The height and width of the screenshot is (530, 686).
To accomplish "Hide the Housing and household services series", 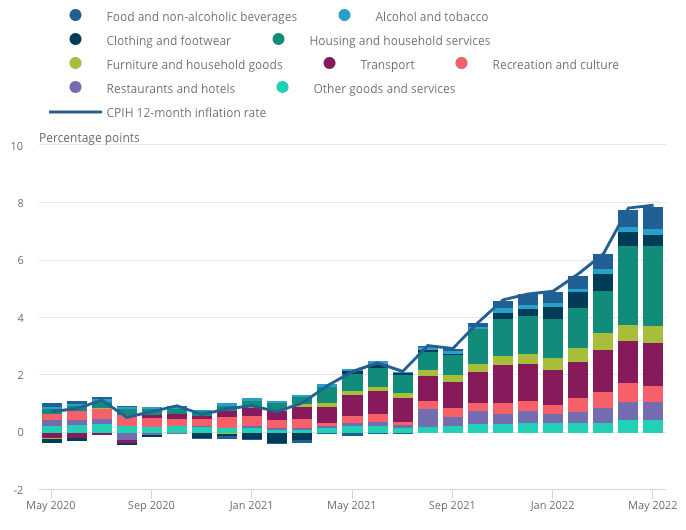I will (399, 41).
